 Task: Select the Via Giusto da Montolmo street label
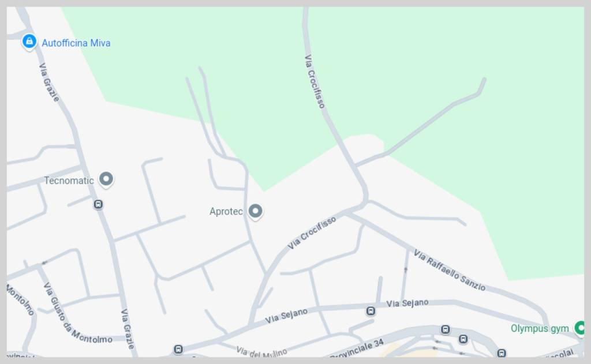pos(77,313)
